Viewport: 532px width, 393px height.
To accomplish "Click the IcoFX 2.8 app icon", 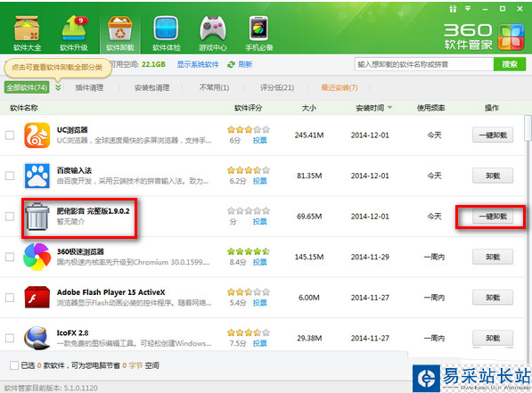I will 37,338.
